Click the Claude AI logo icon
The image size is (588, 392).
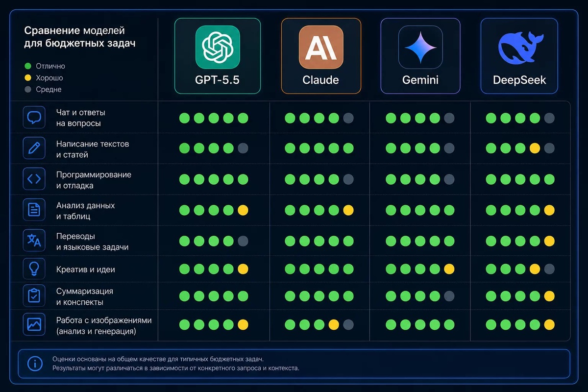coord(321,47)
